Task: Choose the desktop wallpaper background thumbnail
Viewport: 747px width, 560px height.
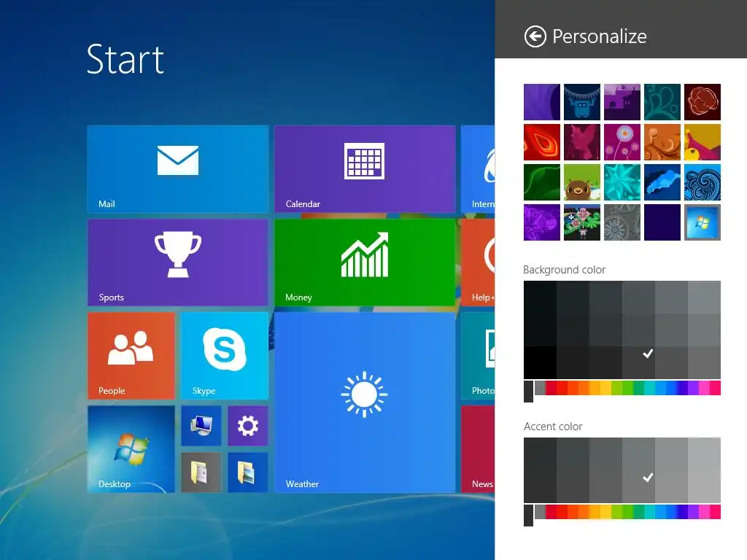Action: [703, 222]
